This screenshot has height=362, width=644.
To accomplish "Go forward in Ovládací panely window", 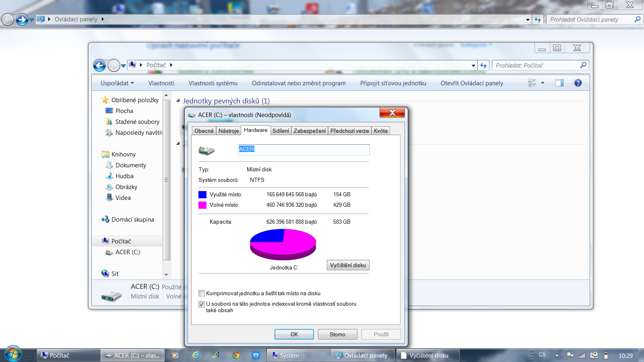I will tap(22, 19).
